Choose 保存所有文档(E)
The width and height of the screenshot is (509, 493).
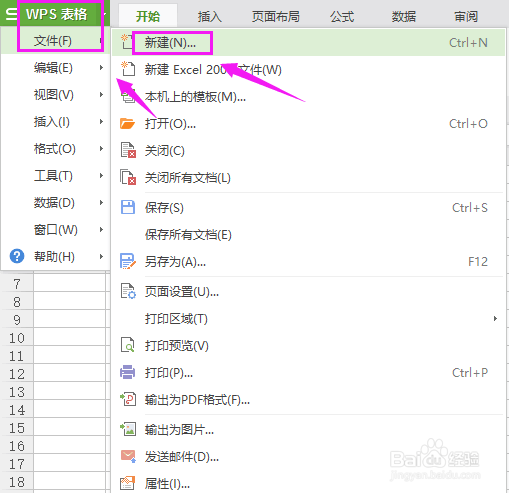tap(308, 235)
